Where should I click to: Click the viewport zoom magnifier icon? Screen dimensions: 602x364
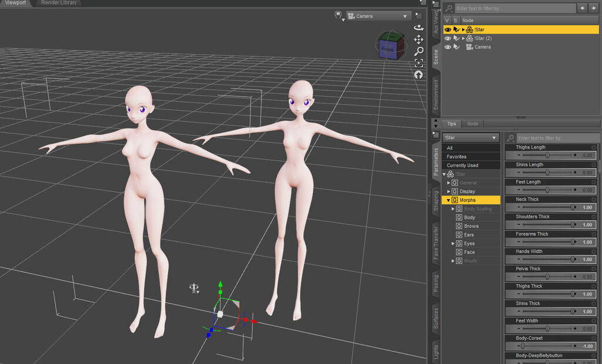[x=419, y=51]
